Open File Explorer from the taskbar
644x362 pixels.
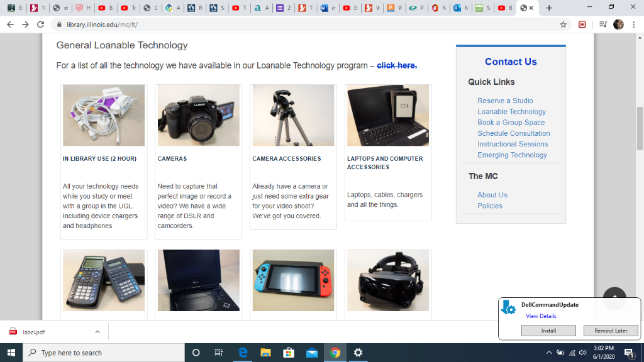click(266, 353)
